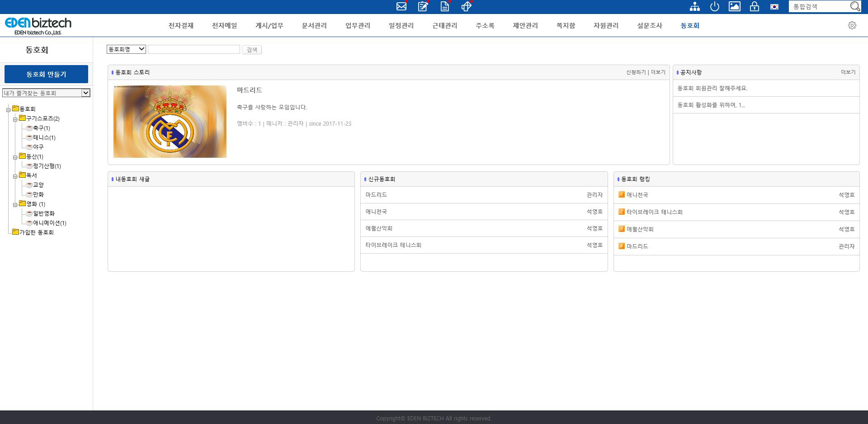Image resolution: width=868 pixels, height=424 pixels.
Task: Open 타이브레이크 테니스회 in 신규동호회 list
Action: tap(393, 245)
